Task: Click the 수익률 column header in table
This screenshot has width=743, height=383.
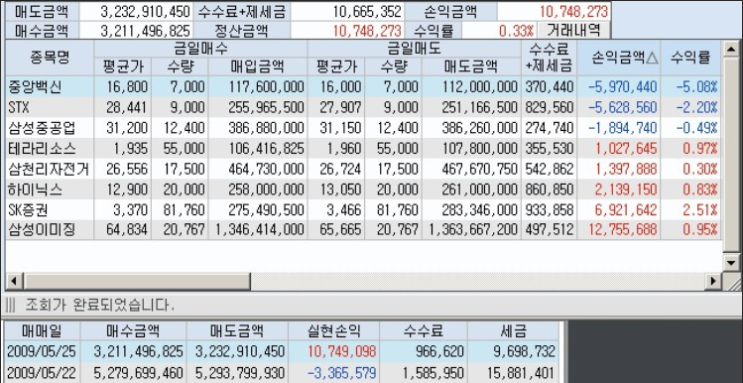Action: (690, 57)
